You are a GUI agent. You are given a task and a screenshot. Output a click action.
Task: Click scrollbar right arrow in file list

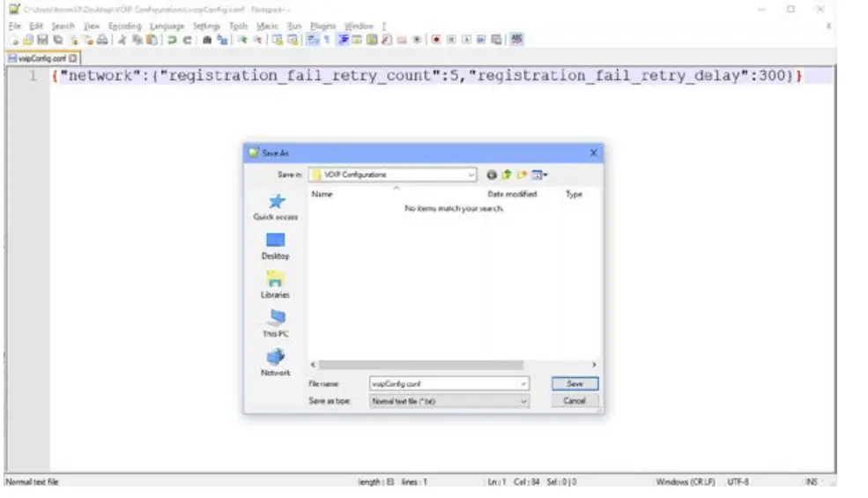594,365
